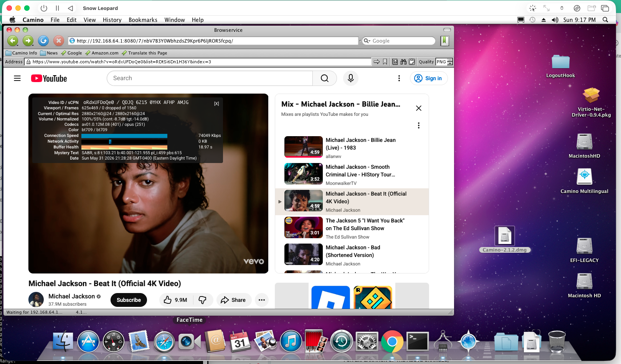621x364 pixels.
Task: Click the Camino URL location field
Action: point(213,41)
